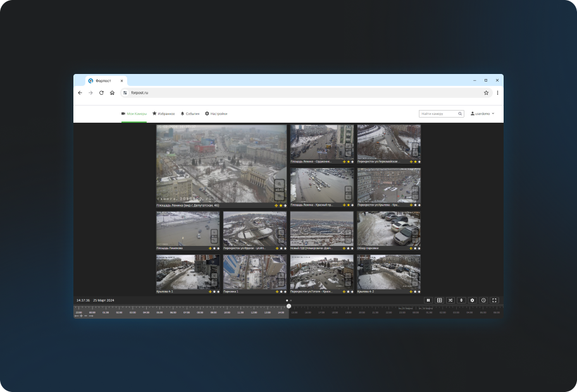The height and width of the screenshot is (392, 577).
Task: Toggle favorite star on Крылова 4-2 camera
Action: coord(416,292)
